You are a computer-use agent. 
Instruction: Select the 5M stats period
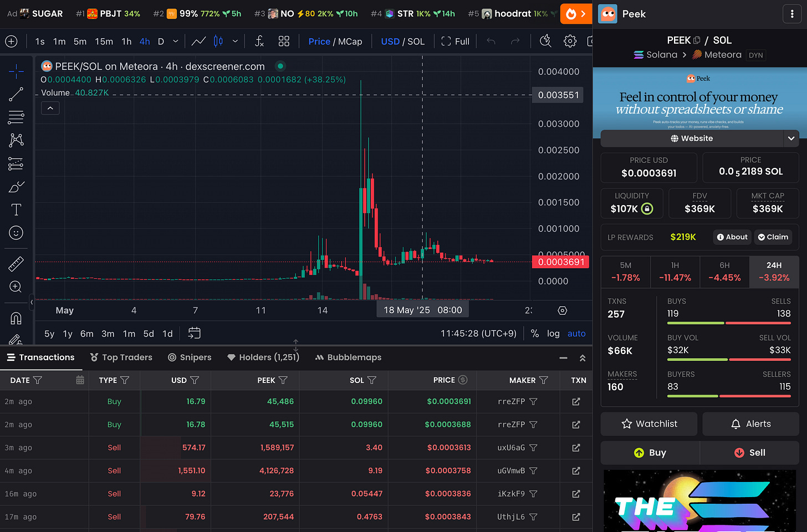tap(626, 272)
